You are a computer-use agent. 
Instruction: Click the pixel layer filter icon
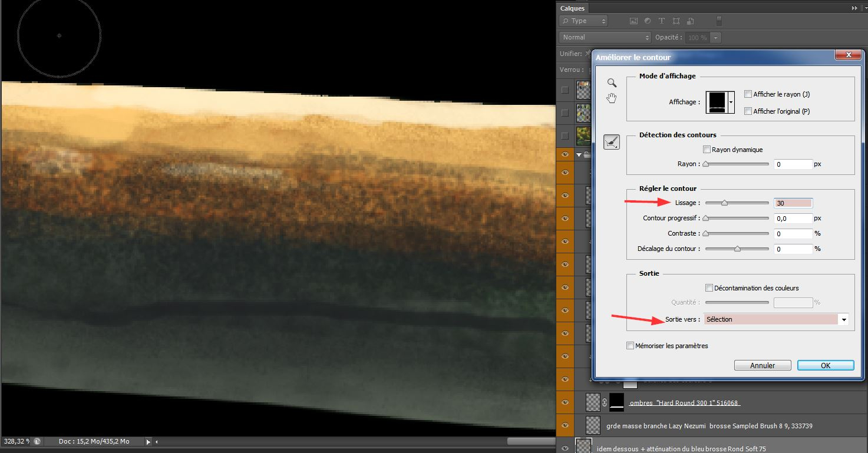click(x=634, y=21)
